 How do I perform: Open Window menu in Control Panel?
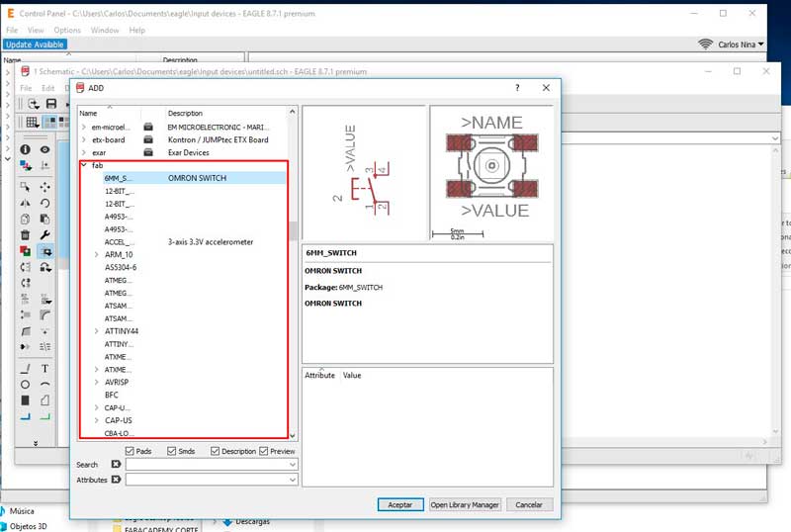click(x=105, y=31)
